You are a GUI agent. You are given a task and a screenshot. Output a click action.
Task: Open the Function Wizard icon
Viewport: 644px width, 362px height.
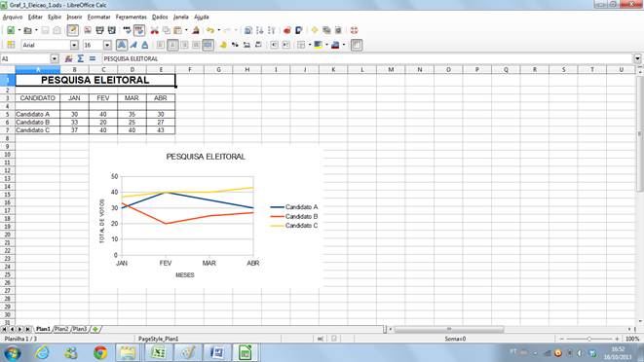point(68,59)
